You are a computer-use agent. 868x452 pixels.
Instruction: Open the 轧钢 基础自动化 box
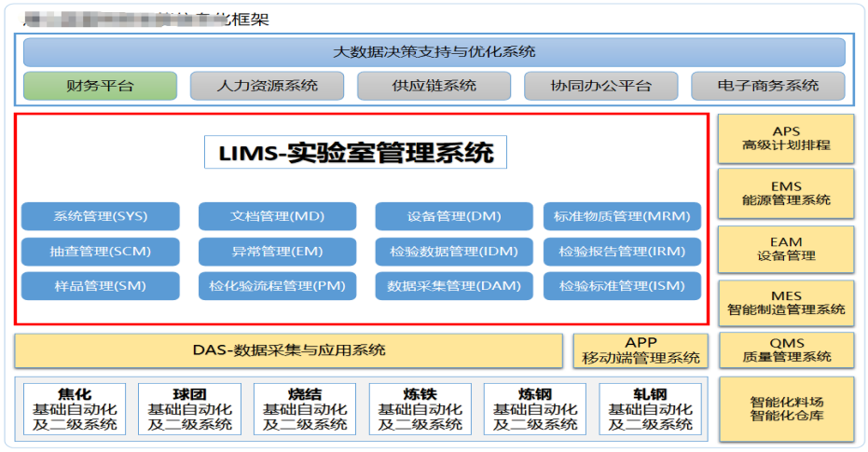coord(650,409)
